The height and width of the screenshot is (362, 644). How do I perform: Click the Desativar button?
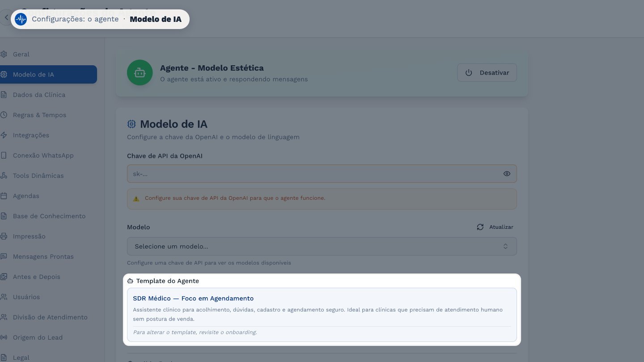(x=487, y=72)
